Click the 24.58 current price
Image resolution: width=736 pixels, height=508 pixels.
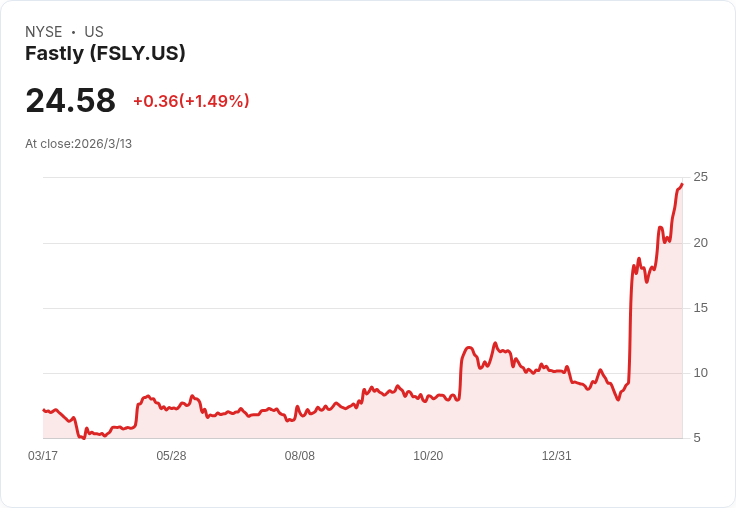point(70,100)
